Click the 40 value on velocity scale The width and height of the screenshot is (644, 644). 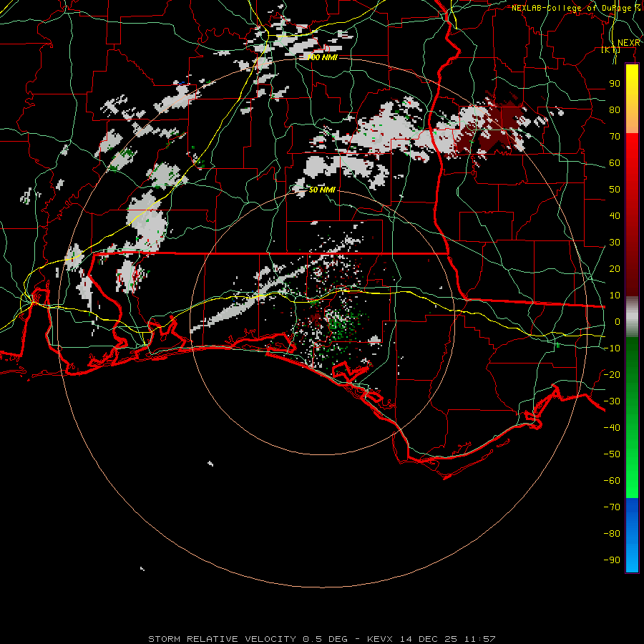[615, 216]
